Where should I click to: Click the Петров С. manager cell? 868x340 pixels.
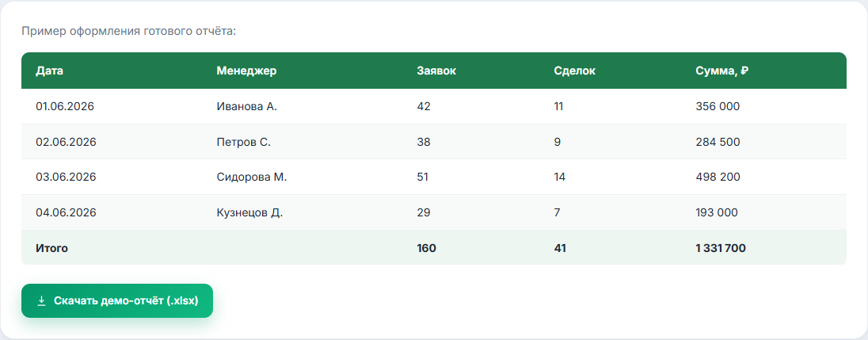click(244, 142)
